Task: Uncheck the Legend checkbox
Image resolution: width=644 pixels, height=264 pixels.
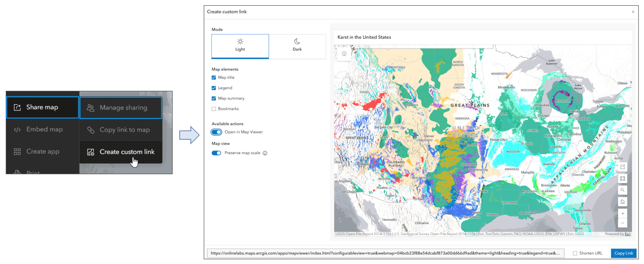Action: click(214, 88)
